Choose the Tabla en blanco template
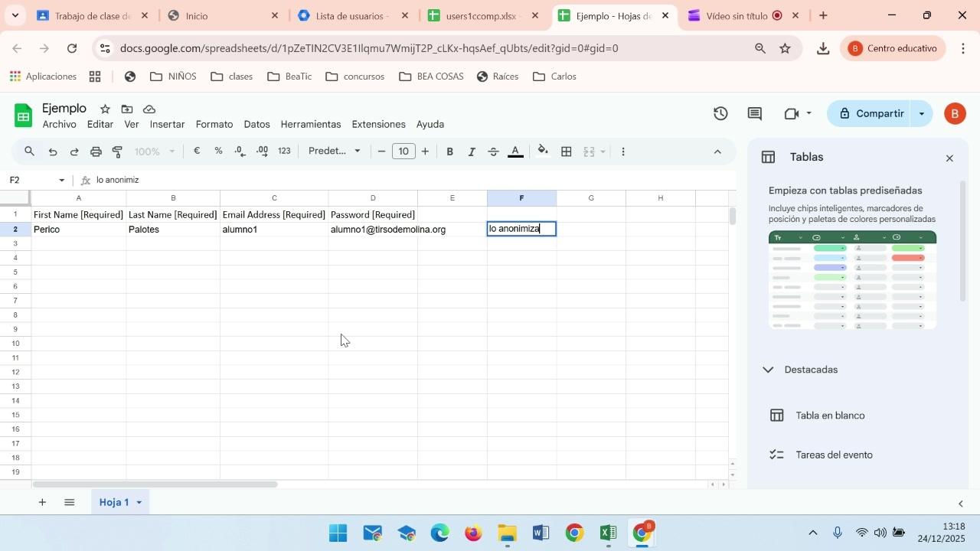The width and height of the screenshot is (980, 551). pyautogui.click(x=830, y=416)
